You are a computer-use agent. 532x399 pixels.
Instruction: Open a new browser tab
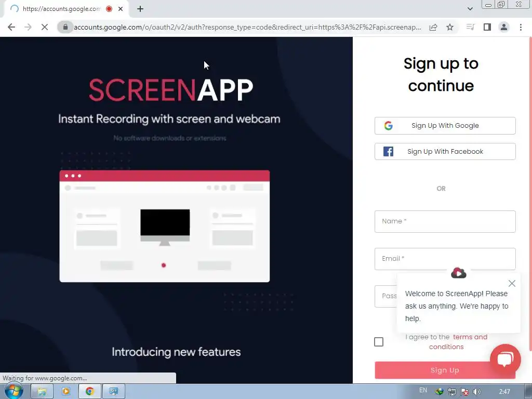pyautogui.click(x=140, y=9)
